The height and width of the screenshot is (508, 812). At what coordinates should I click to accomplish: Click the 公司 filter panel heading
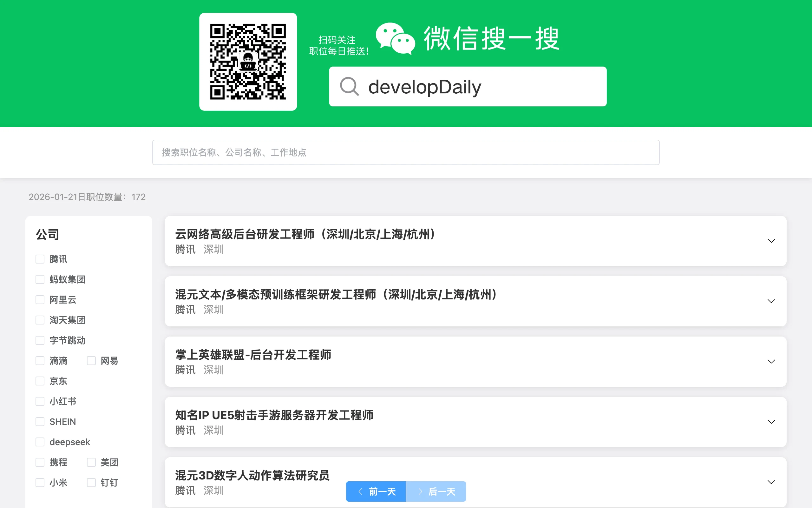48,235
